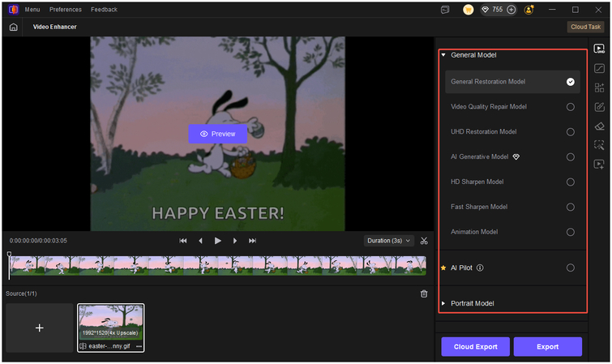The height and width of the screenshot is (364, 612).
Task: Add a new source with plus tile
Action: [40, 328]
